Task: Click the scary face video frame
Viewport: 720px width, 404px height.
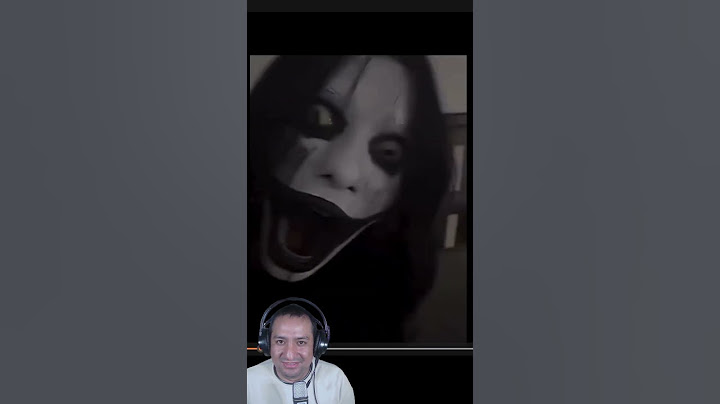Action: pyautogui.click(x=358, y=199)
